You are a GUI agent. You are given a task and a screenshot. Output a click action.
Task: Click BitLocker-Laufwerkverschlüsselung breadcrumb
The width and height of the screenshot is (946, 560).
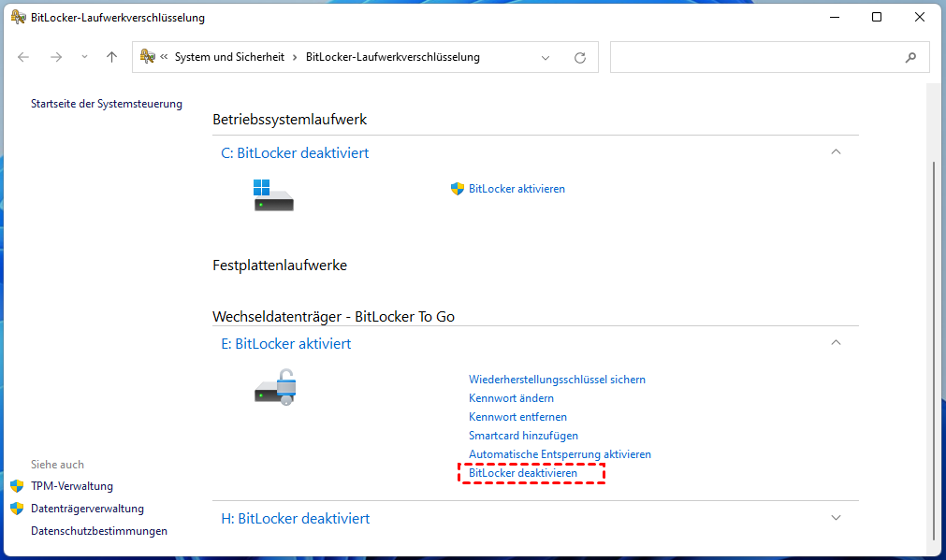pyautogui.click(x=393, y=57)
